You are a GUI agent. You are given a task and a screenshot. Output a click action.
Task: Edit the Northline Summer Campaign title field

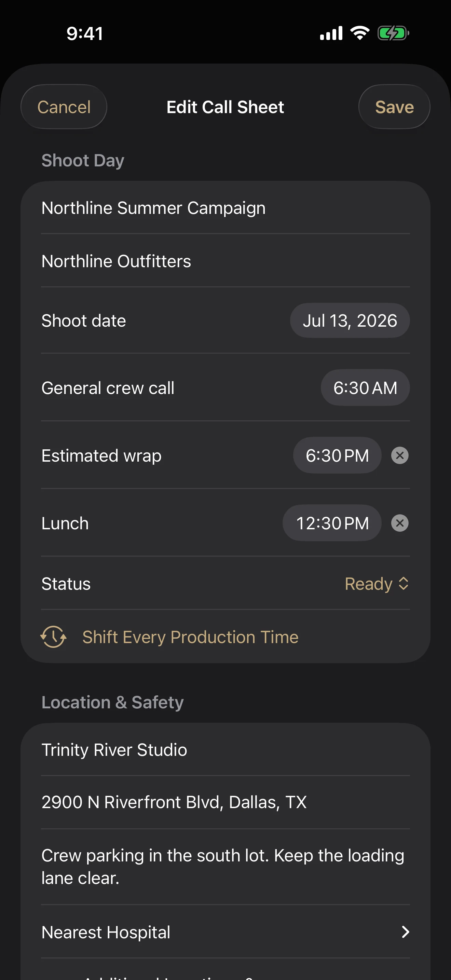tap(225, 208)
